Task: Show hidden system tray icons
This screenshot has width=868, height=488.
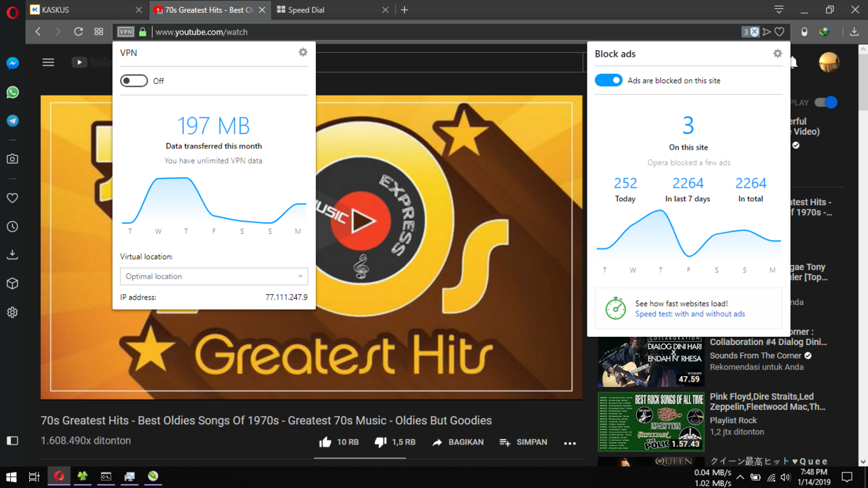Action: pos(741,476)
